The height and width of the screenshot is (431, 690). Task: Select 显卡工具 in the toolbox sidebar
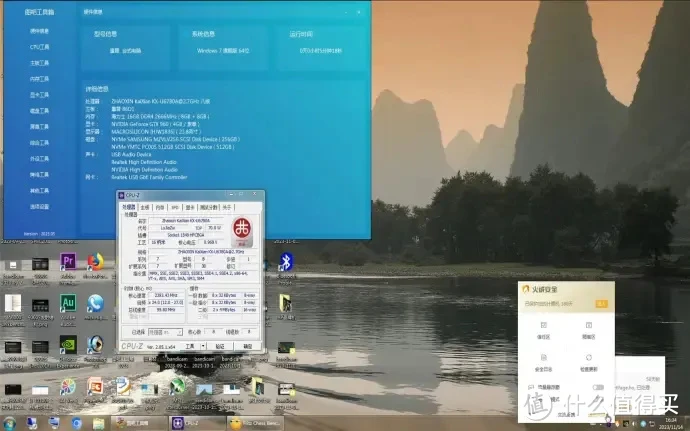pos(39,95)
